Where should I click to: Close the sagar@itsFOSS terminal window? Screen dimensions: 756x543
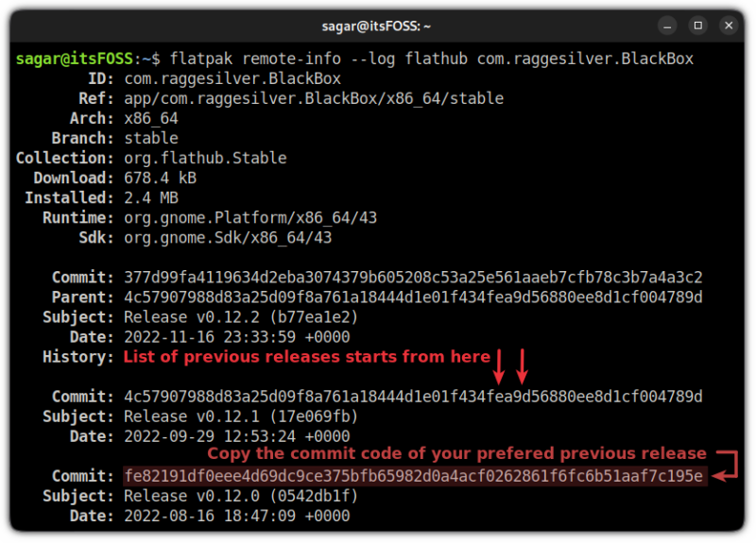tap(729, 25)
